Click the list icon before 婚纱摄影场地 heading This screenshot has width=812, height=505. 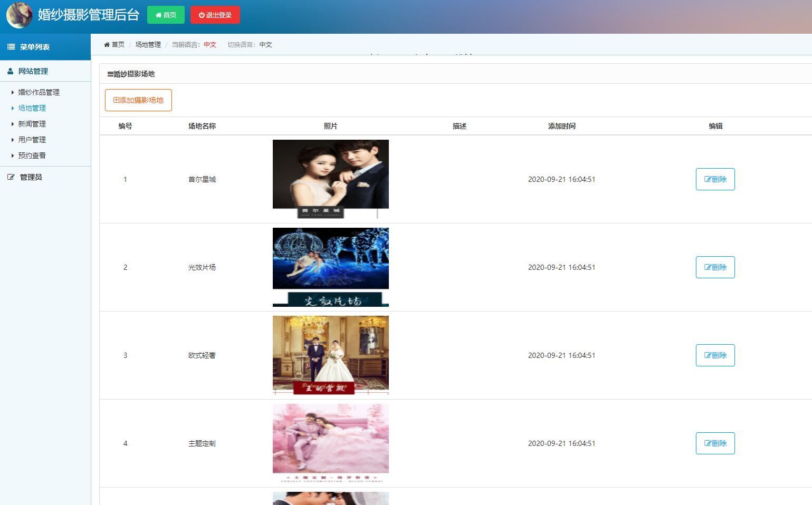click(109, 73)
